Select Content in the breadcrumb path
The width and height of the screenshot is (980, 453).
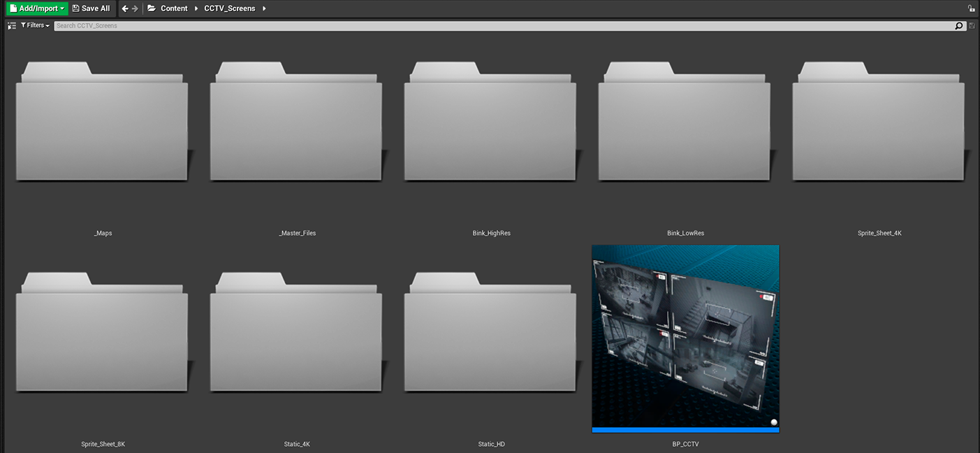tap(174, 8)
